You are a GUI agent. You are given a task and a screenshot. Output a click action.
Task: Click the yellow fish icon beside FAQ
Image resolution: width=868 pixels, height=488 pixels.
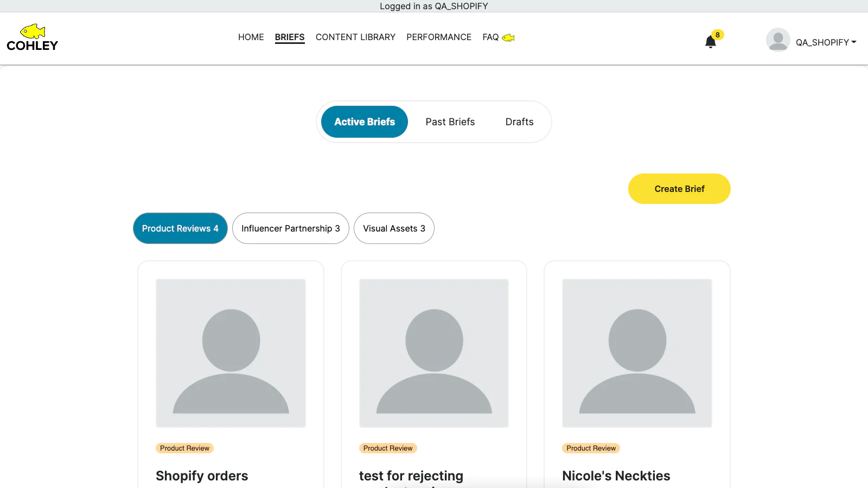point(508,37)
